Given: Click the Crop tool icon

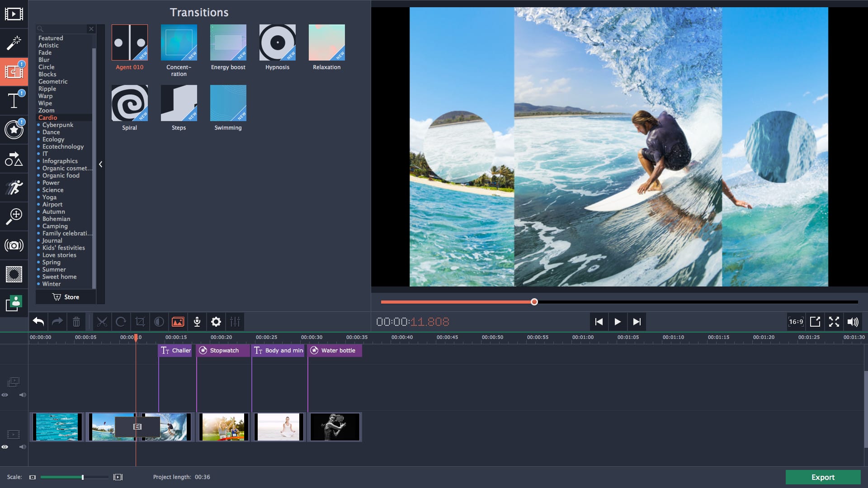Looking at the screenshot, I should pos(140,322).
